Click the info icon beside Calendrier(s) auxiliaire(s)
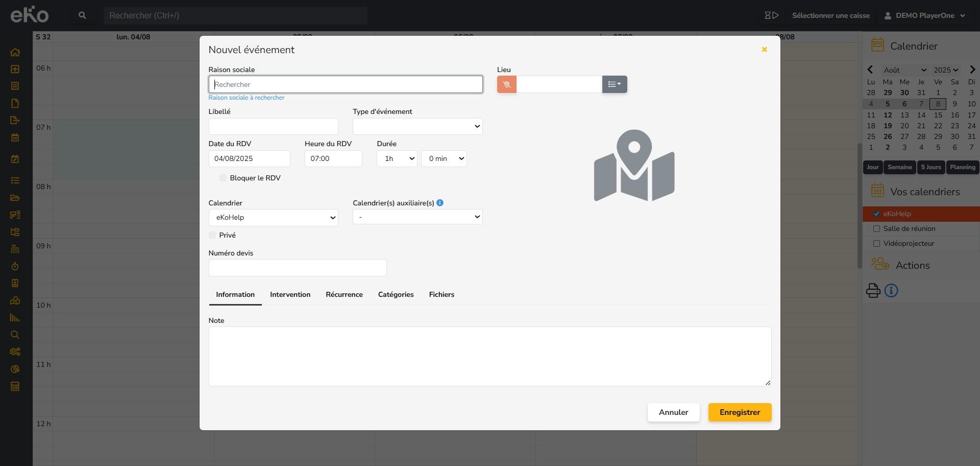Viewport: 980px width, 466px height. click(439, 203)
